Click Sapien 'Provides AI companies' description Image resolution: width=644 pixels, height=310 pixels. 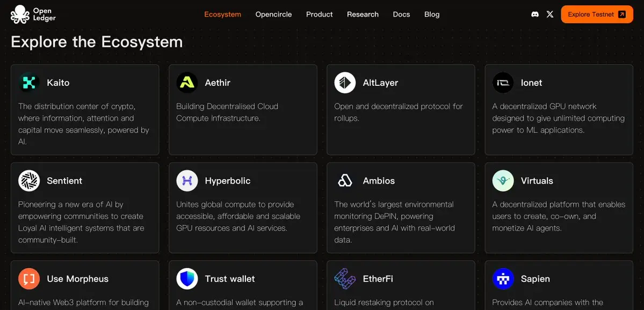pyautogui.click(x=548, y=303)
